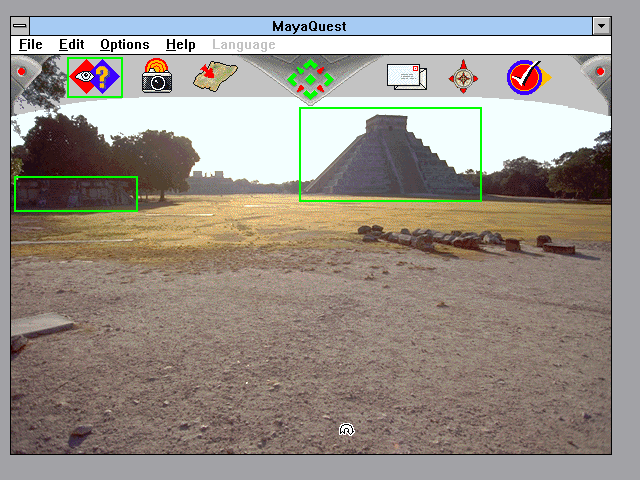The image size is (640, 480).
Task: Open the Options menu
Action: (124, 44)
